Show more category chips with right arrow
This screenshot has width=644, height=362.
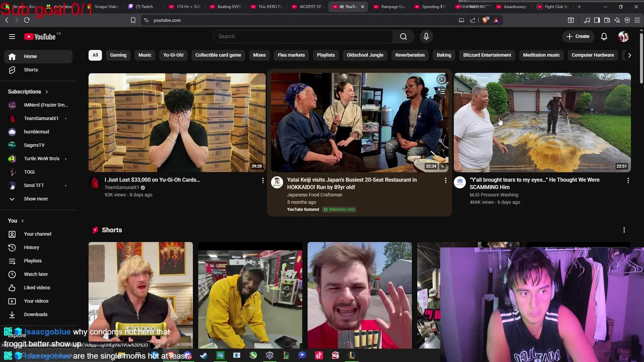pos(629,55)
